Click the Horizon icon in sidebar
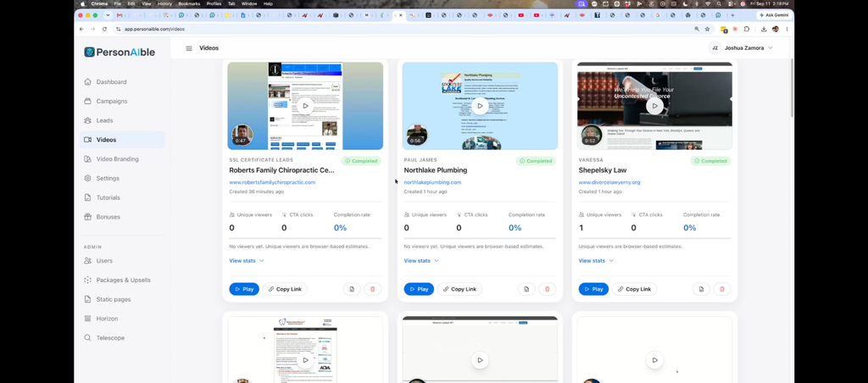Image resolution: width=868 pixels, height=383 pixels. click(87, 319)
